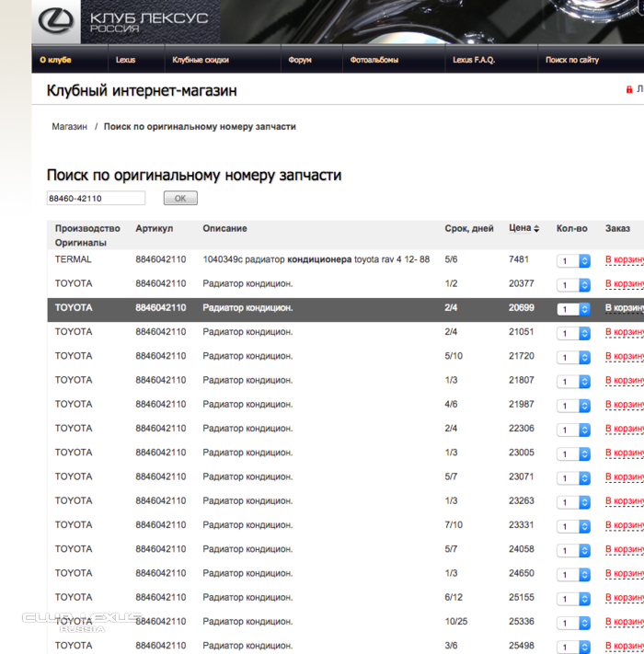The image size is (644, 654).
Task: Open quantity dropdown for price 23331 row
Action: pos(573,527)
